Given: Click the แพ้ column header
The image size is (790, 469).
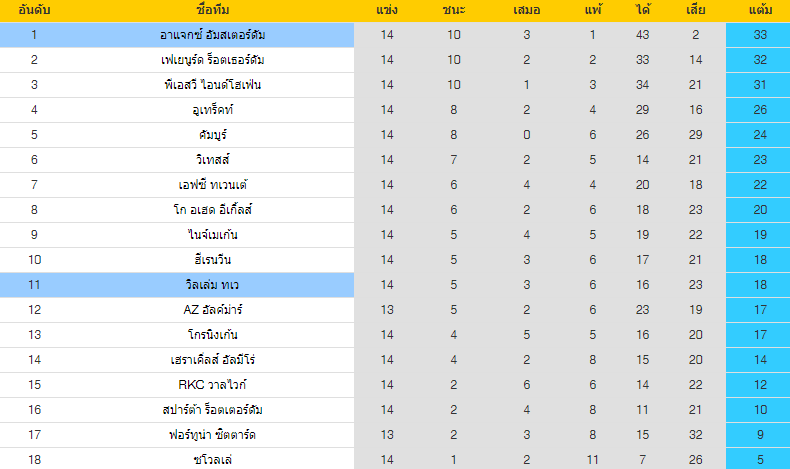Looking at the screenshot, I should pos(592,10).
